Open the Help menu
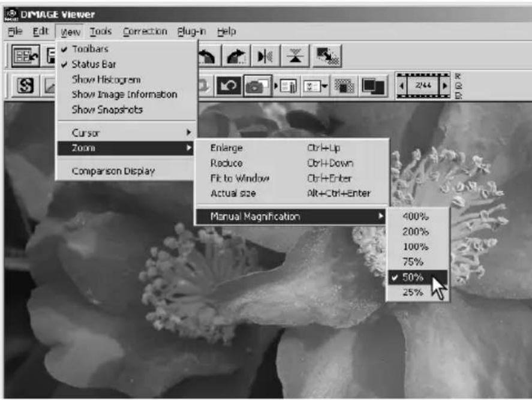532x400 pixels. click(x=226, y=32)
